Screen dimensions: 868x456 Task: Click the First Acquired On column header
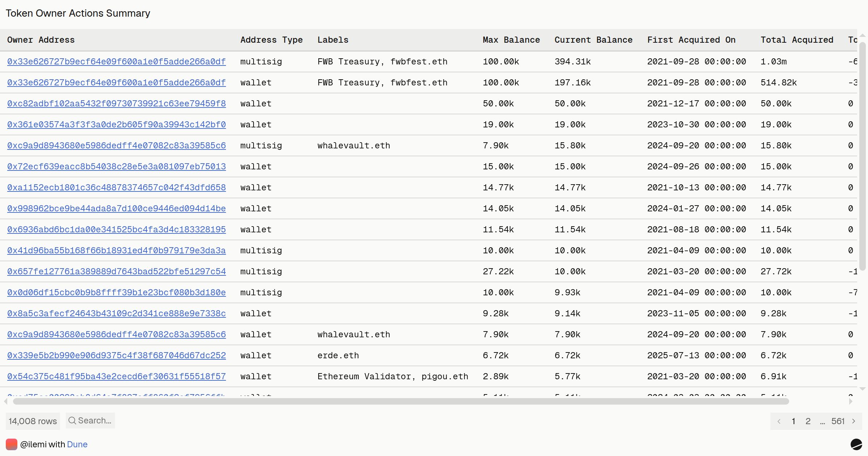coord(692,40)
